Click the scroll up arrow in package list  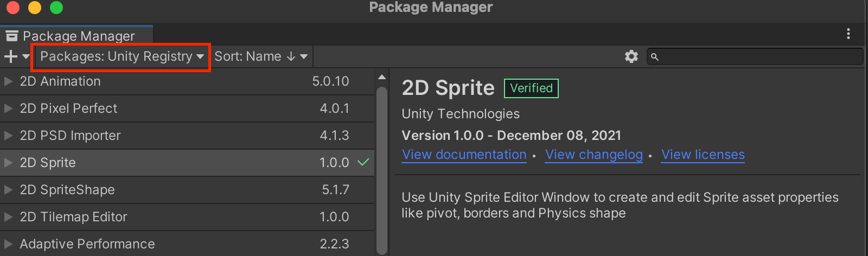pyautogui.click(x=382, y=77)
